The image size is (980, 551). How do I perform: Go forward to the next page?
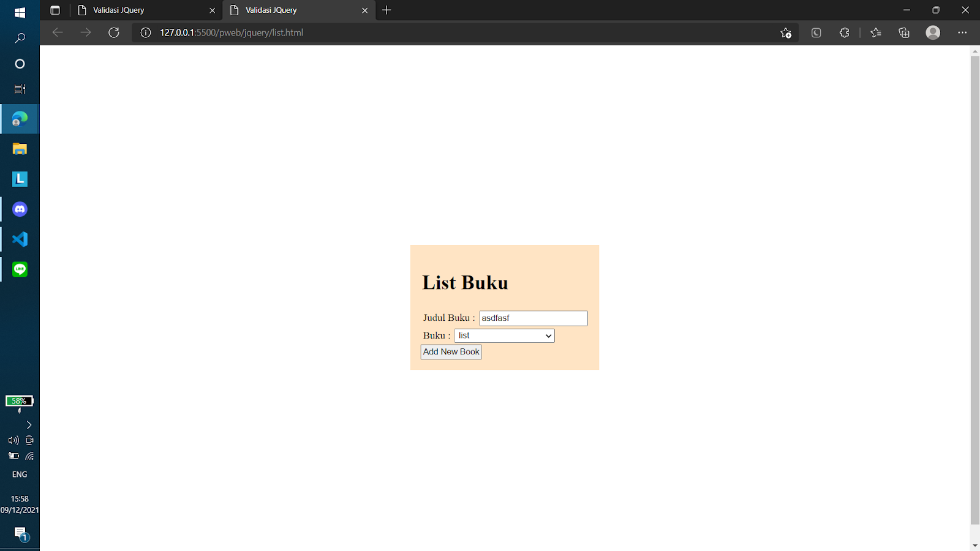click(x=86, y=32)
